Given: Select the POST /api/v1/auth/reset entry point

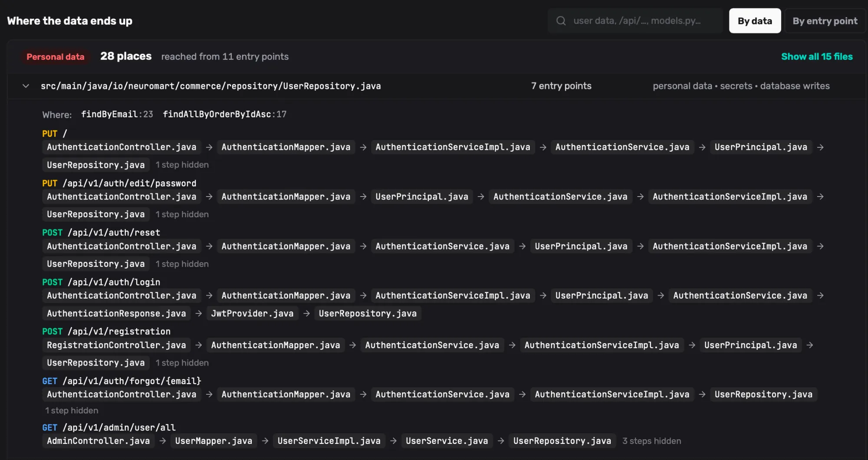Looking at the screenshot, I should [101, 232].
